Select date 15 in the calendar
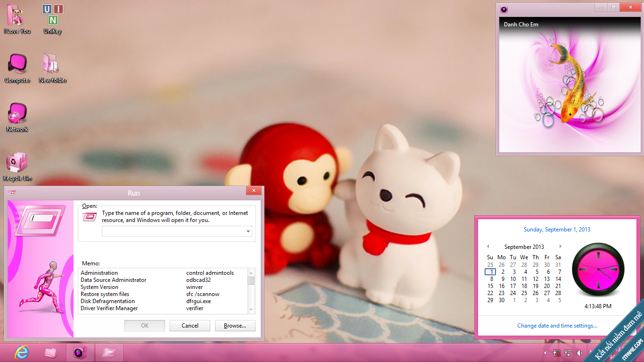The height and width of the screenshot is (362, 644). (x=490, y=286)
